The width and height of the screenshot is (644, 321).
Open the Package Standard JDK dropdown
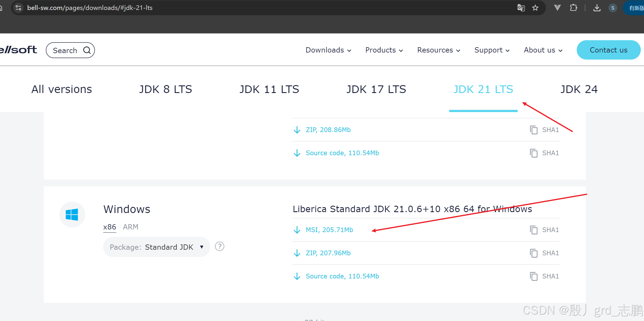[157, 247]
